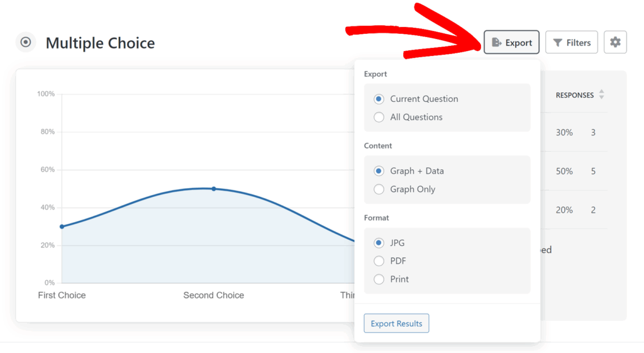Screen dimensions: 644x353
Task: Pick JPG as export format
Action: (x=379, y=243)
